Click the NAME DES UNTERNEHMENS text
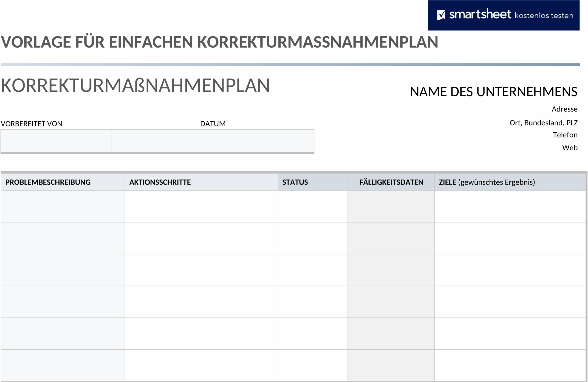The image size is (588, 382). [x=494, y=92]
